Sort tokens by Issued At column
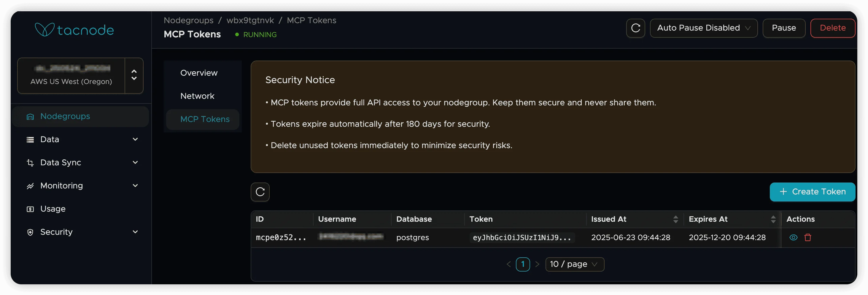Image resolution: width=868 pixels, height=295 pixels. click(x=675, y=219)
